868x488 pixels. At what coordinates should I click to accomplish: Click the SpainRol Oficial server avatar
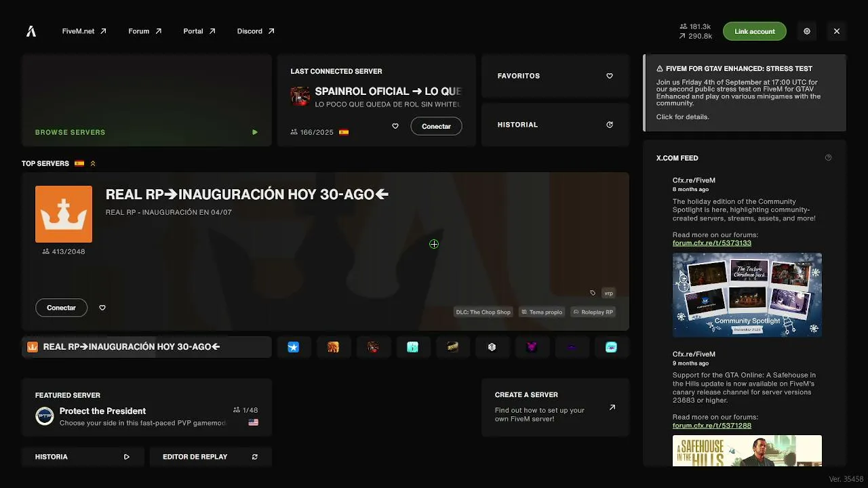pyautogui.click(x=300, y=96)
